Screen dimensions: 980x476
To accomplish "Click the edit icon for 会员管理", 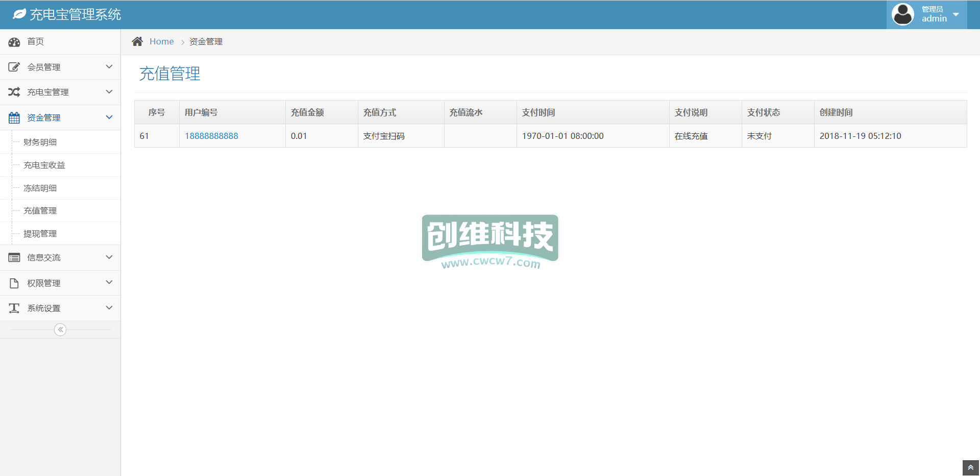I will (14, 67).
